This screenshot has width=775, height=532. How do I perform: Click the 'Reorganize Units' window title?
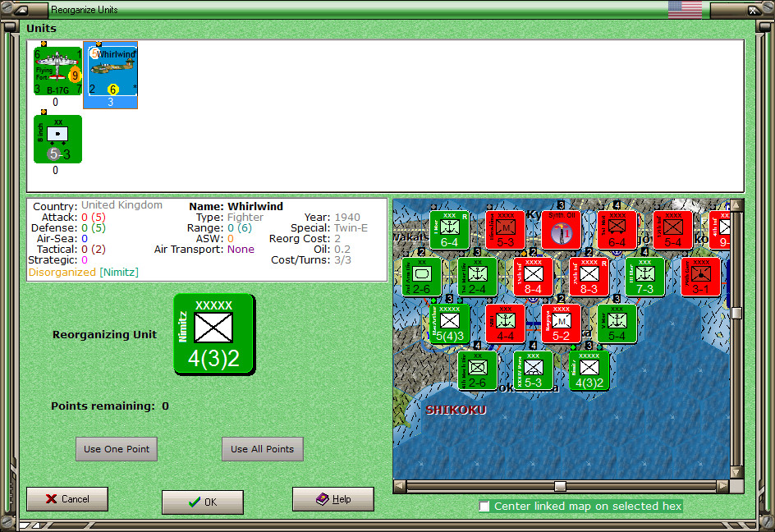tap(85, 10)
